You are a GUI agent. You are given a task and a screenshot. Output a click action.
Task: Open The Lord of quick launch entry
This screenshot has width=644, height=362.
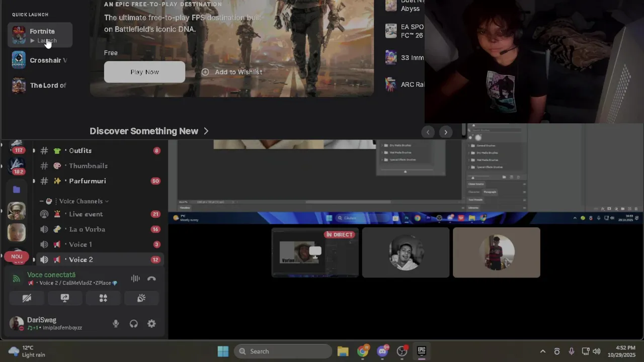[x=40, y=85]
